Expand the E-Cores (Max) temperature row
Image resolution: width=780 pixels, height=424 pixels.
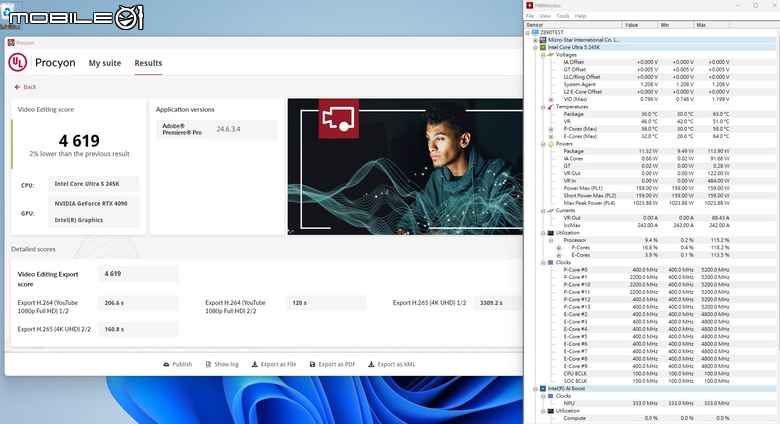click(x=551, y=136)
